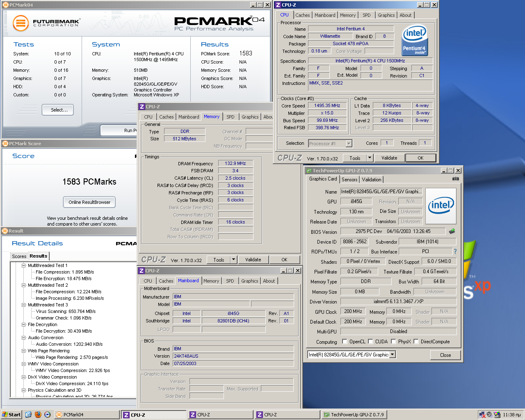Open Tools dropdown arrow beside the Ver. 1.70.0.x32 label in the CPU window
The image size is (525, 420).
coord(370,158)
